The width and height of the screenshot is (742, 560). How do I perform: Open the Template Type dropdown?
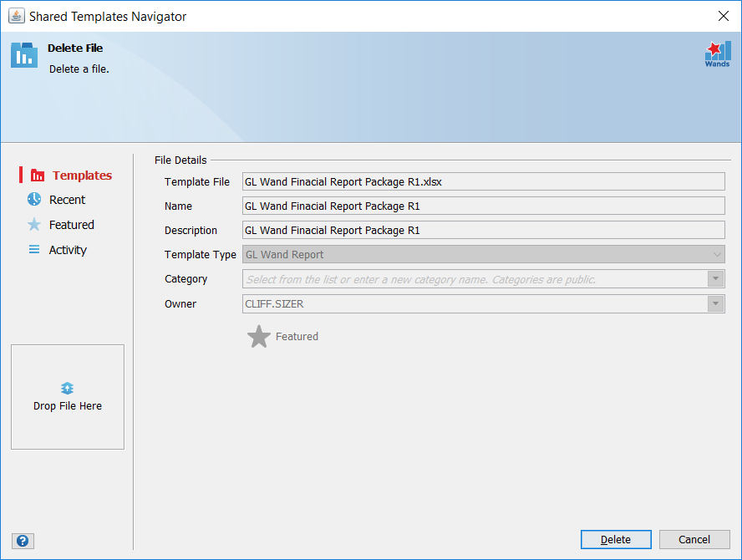483,255
